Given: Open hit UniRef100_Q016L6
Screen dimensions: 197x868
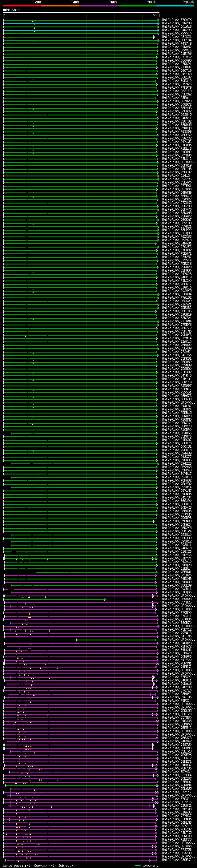Looking at the screenshot, I should (x=177, y=26).
